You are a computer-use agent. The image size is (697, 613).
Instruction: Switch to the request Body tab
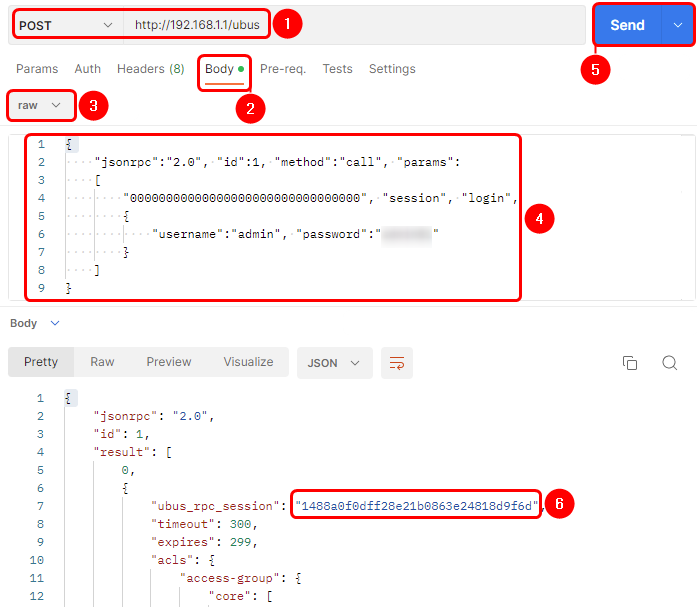pyautogui.click(x=219, y=69)
